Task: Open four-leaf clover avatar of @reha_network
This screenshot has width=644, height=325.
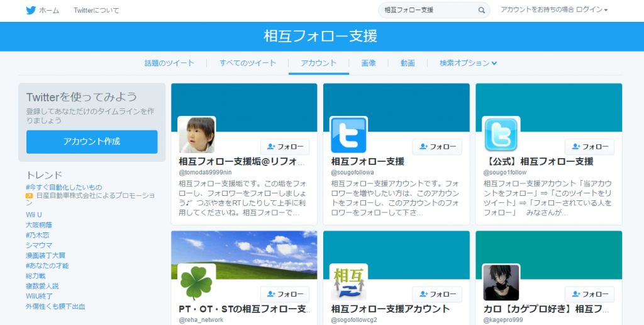Action: coord(197,283)
